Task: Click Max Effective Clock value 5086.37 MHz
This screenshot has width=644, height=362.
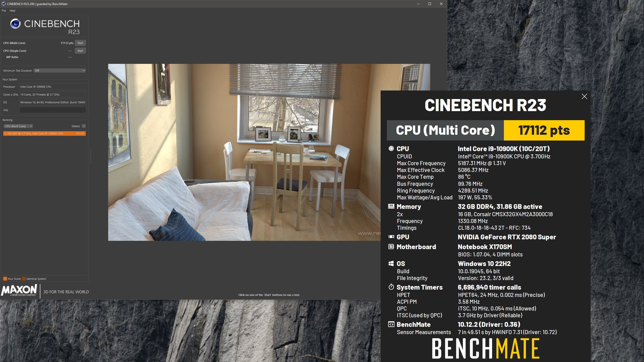Action: click(473, 170)
